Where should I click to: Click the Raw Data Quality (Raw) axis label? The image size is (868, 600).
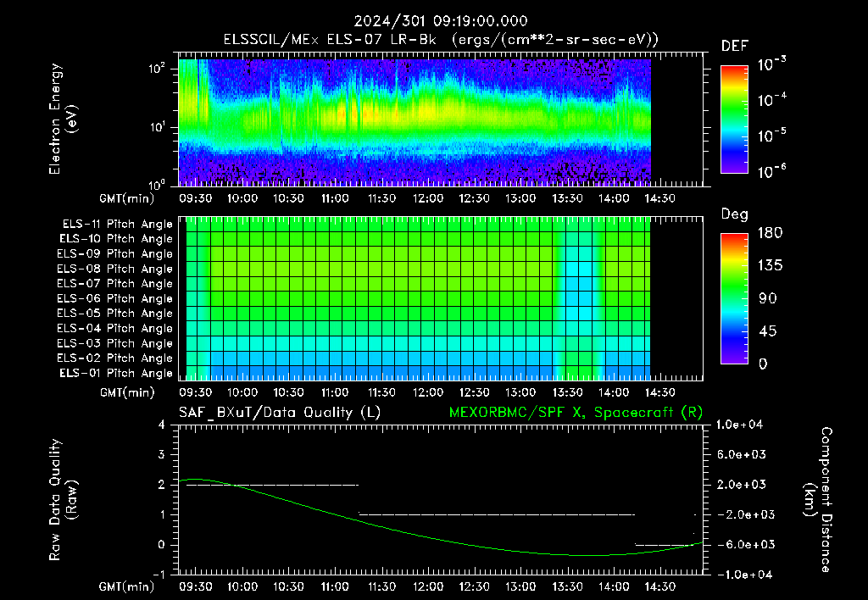(63, 500)
